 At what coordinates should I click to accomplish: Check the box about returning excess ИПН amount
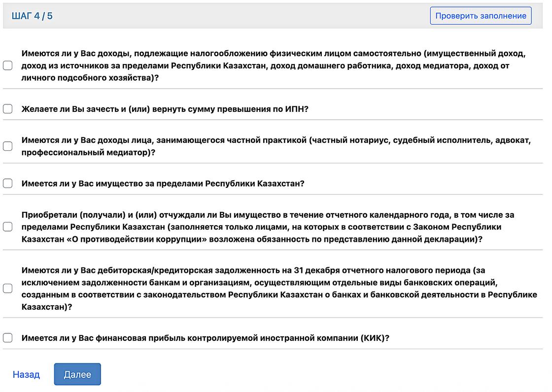pos(7,109)
